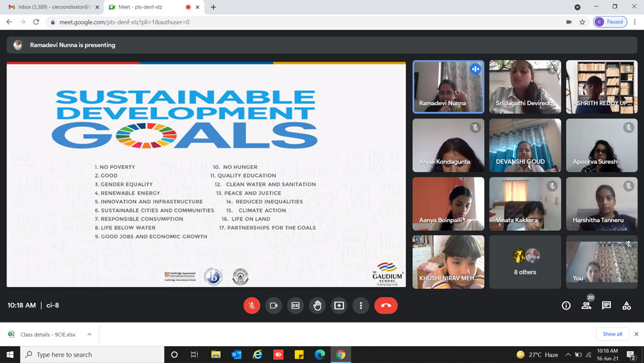644x363 pixels.
Task: Click the muted mic icon on Apoorva Suresh's tile
Action: click(x=629, y=128)
